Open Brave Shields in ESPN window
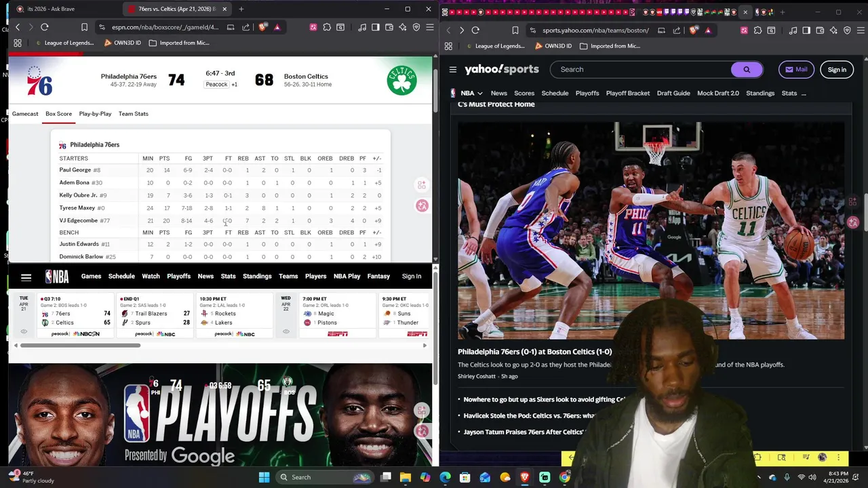 [262, 27]
